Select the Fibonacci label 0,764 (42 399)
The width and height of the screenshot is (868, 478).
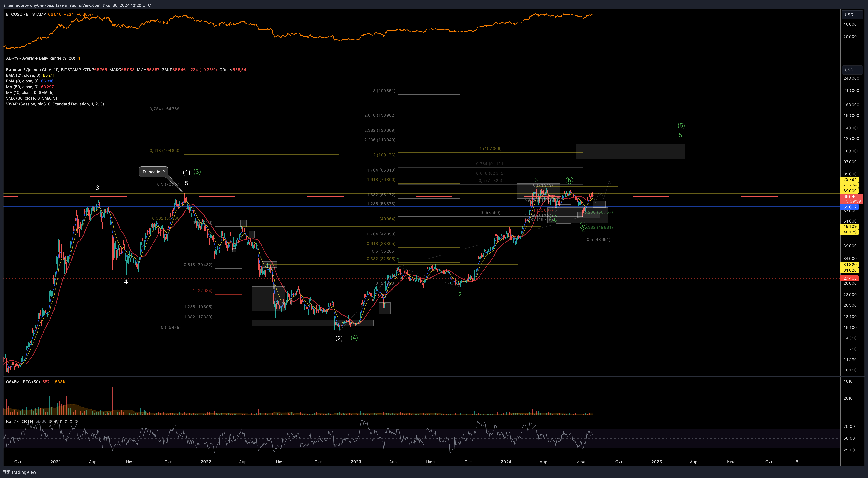point(381,234)
